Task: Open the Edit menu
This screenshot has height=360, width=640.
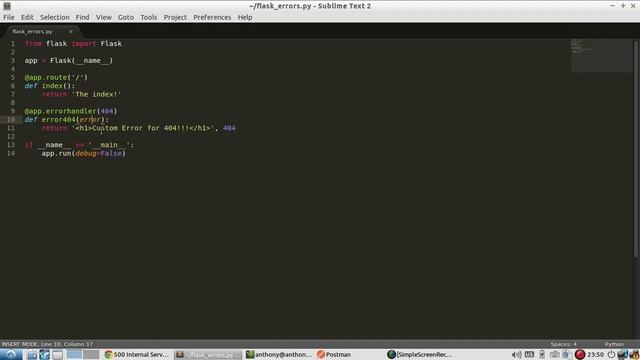Action: point(27,17)
